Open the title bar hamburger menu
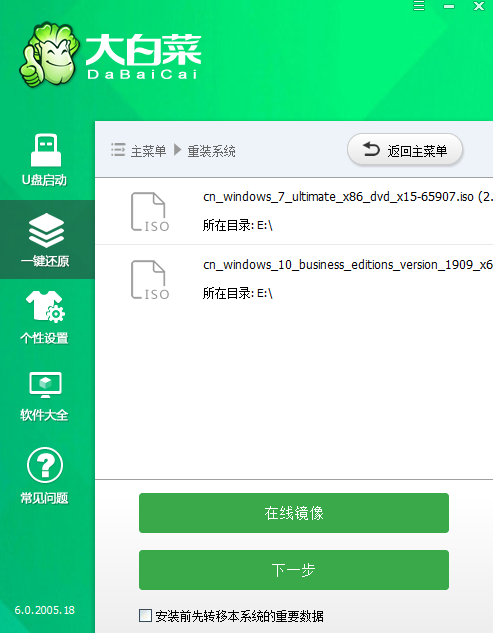Screen dimensions: 493x633 coord(419,6)
